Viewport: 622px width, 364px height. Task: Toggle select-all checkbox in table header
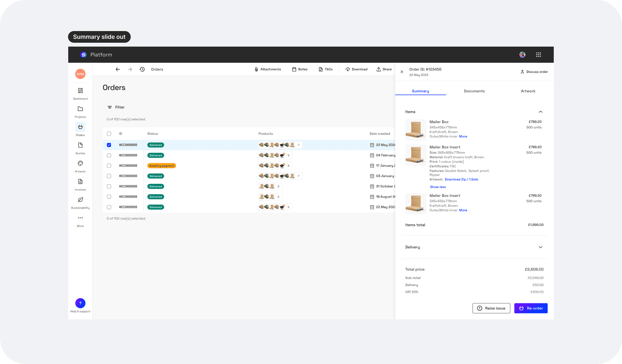tap(109, 134)
